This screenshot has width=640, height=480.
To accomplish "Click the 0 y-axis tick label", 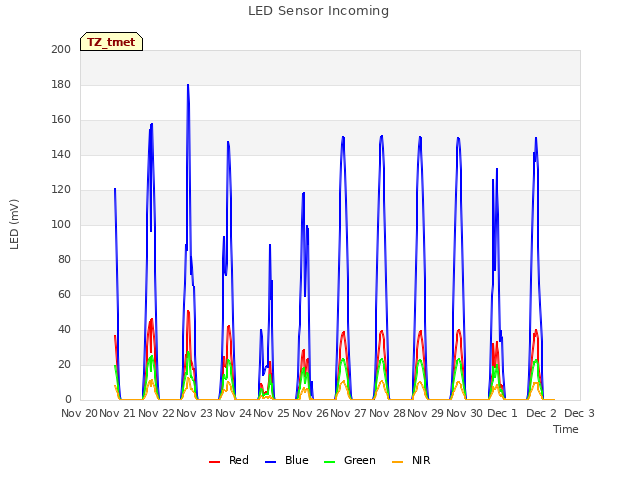I will click(68, 400).
